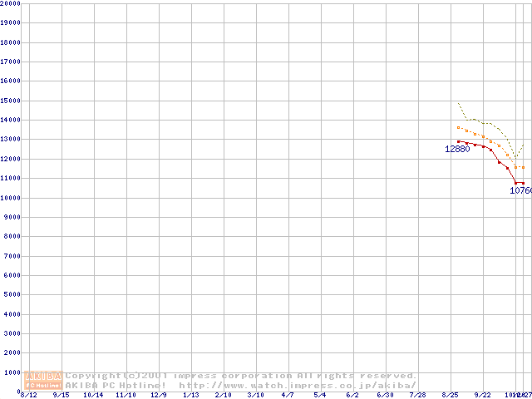Click the last orange square marker
The image size is (532, 399).
coord(523,167)
